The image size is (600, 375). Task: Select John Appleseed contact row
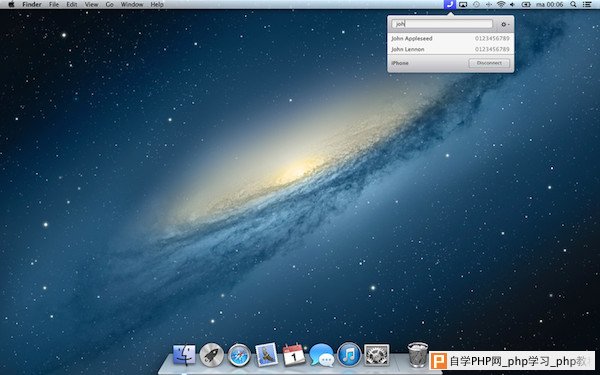[x=450, y=39]
